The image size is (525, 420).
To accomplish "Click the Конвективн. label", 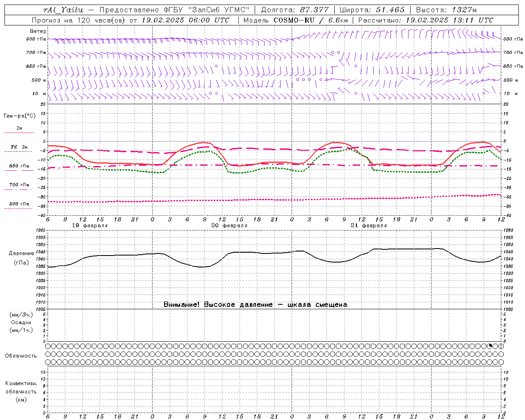I will tap(21, 383).
